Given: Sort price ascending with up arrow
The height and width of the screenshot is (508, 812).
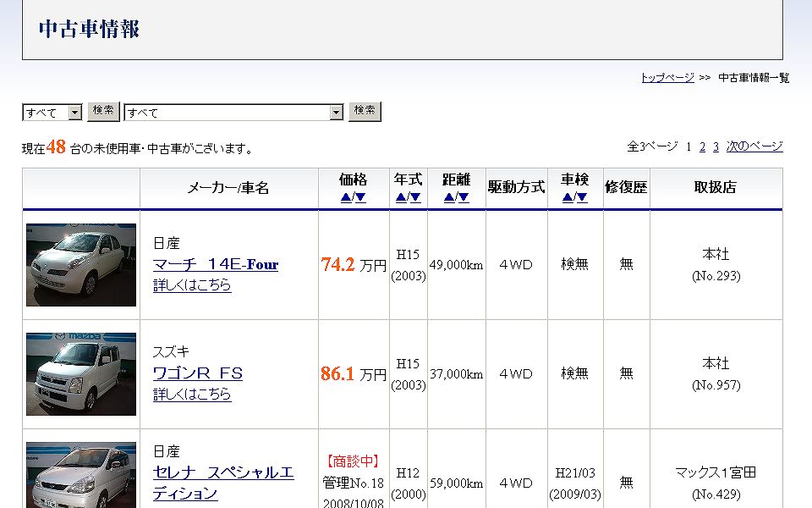Looking at the screenshot, I should click(346, 197).
